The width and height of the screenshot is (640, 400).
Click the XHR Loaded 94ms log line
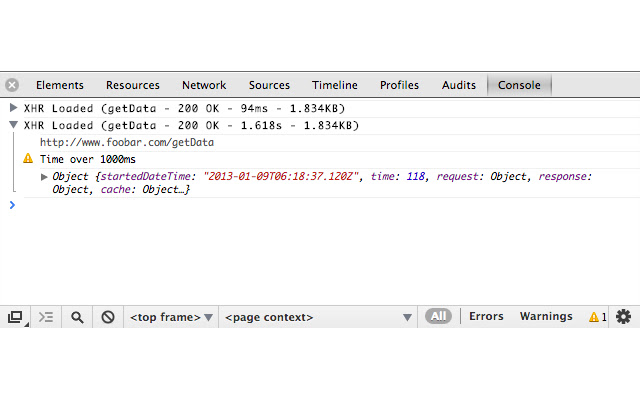(x=184, y=108)
